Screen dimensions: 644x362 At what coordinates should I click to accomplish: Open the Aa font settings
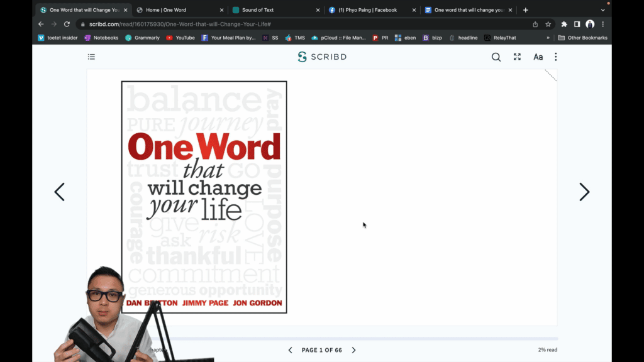538,57
